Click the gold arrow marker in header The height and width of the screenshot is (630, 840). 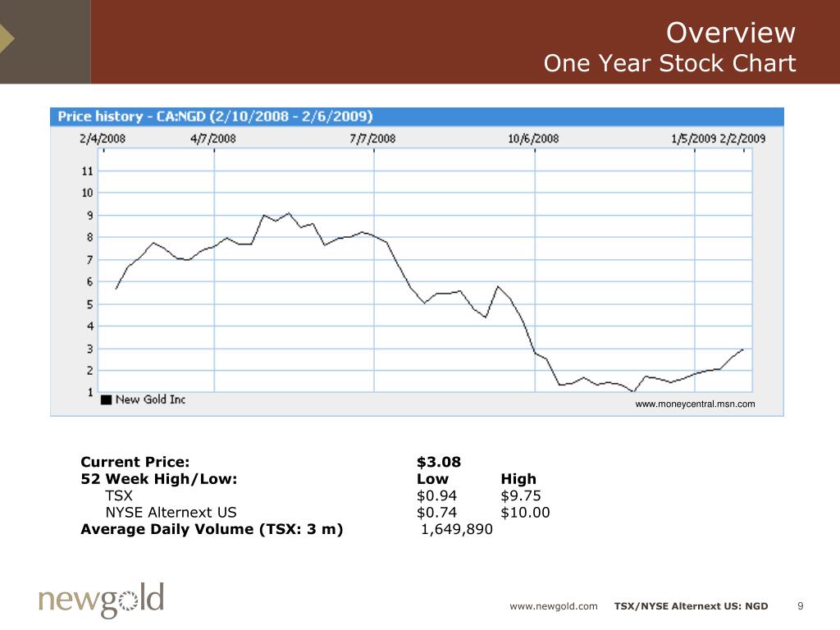(x=7, y=39)
